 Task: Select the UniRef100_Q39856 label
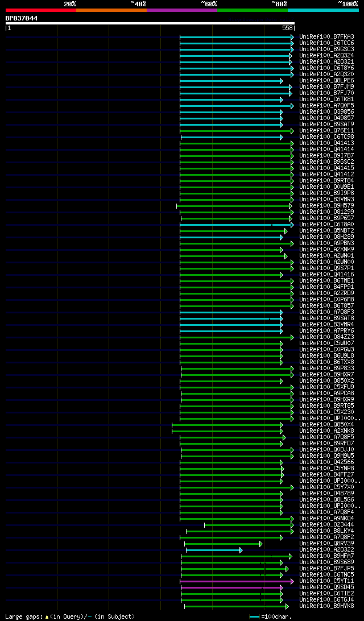(327, 111)
